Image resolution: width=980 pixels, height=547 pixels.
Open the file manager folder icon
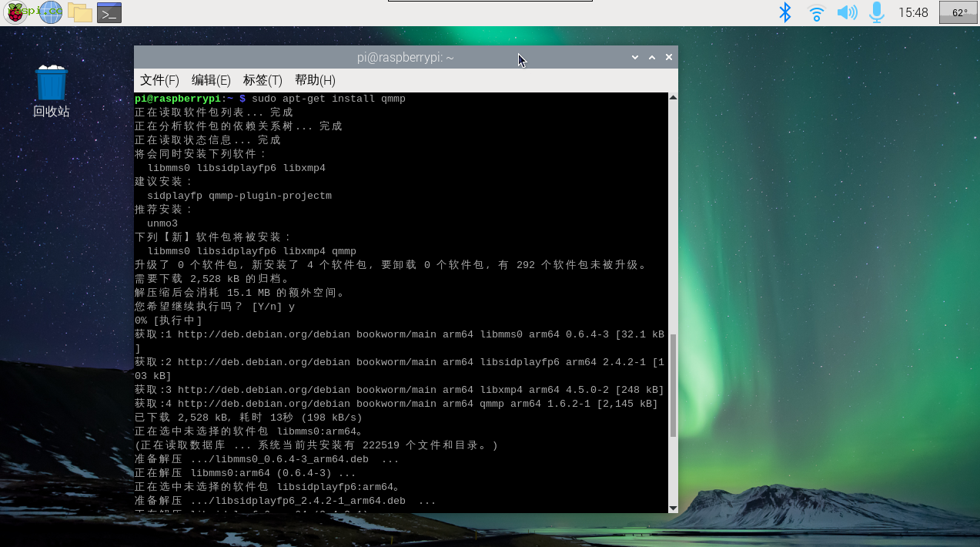click(x=79, y=12)
